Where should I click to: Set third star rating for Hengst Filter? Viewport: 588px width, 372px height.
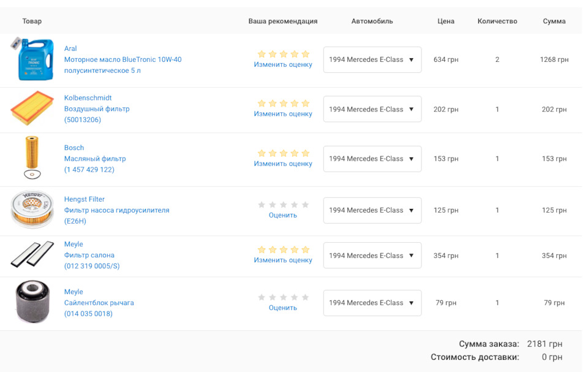[x=284, y=205]
